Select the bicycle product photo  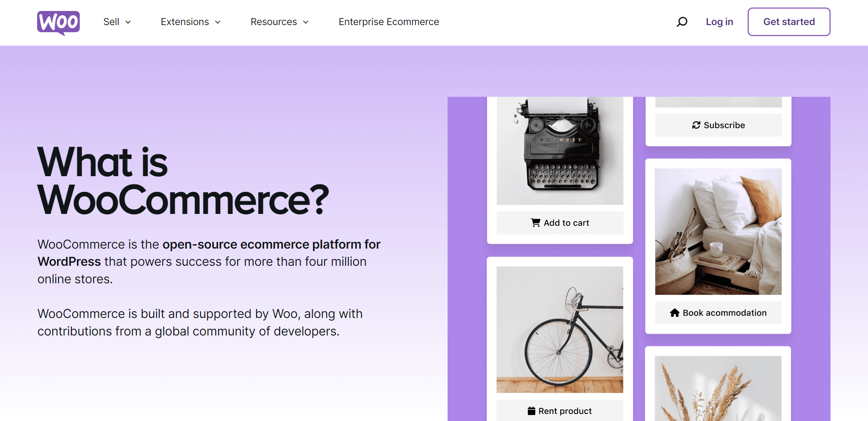pyautogui.click(x=560, y=330)
